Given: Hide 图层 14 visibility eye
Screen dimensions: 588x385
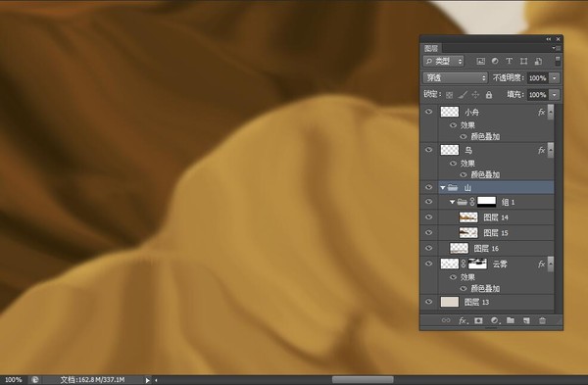Looking at the screenshot, I should tap(428, 217).
